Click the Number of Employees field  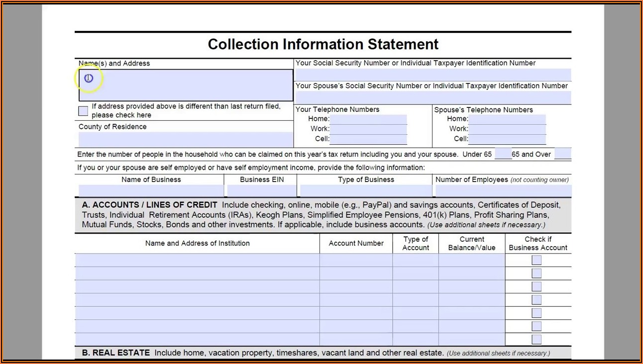click(503, 191)
